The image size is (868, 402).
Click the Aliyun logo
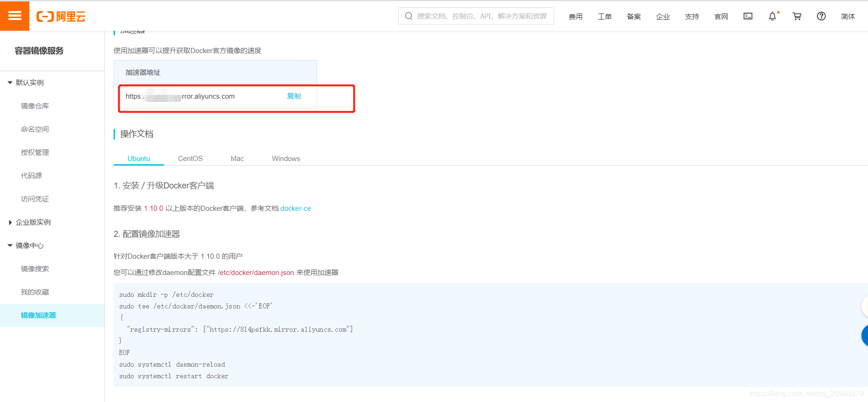tap(61, 17)
